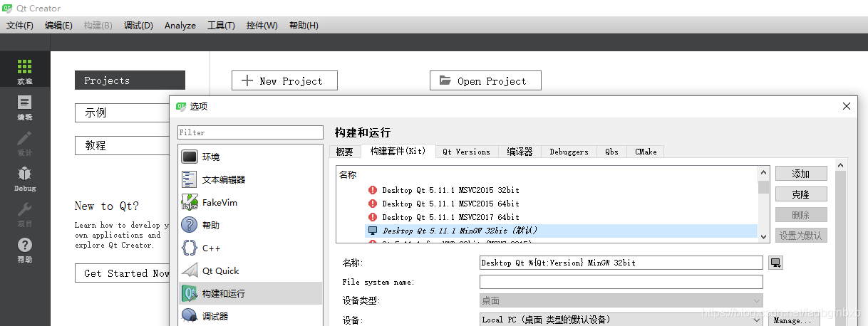
Task: Open the 工具(T) menu
Action: click(221, 25)
